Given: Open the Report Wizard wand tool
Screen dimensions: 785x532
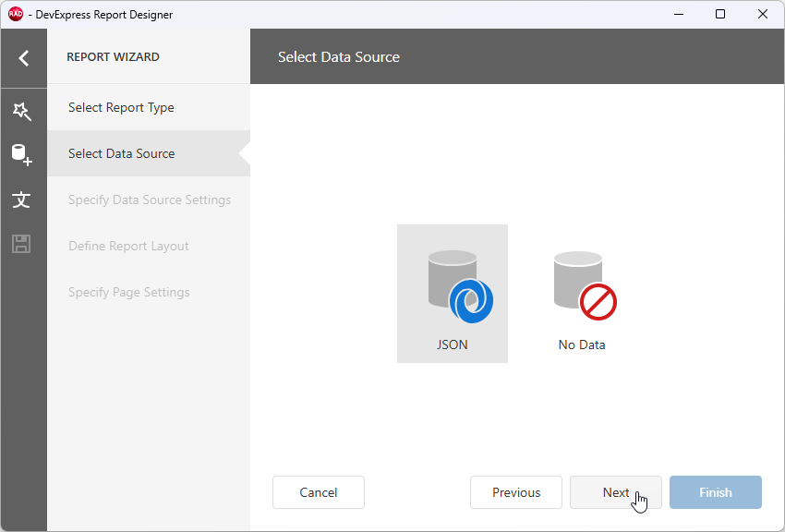Looking at the screenshot, I should coord(23,111).
